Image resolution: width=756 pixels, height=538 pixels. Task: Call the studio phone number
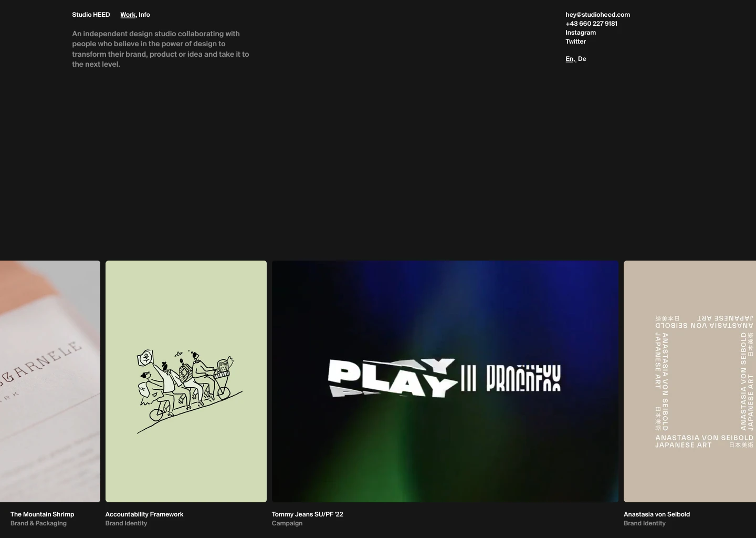[x=591, y=24]
